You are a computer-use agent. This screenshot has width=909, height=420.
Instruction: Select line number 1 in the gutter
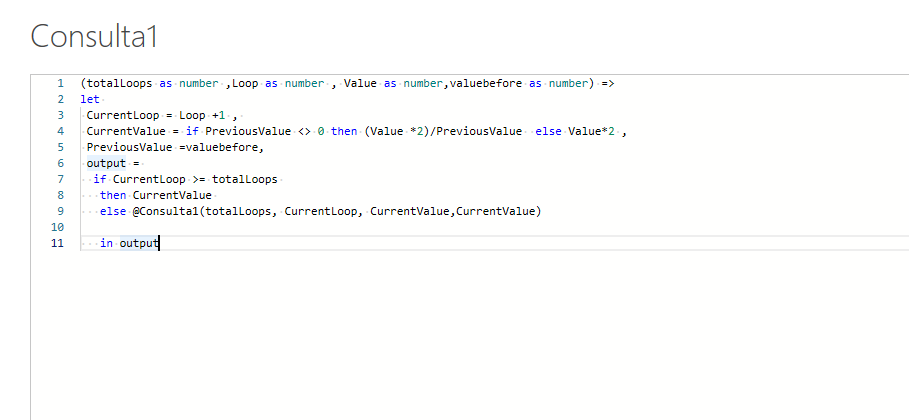tap(60, 84)
